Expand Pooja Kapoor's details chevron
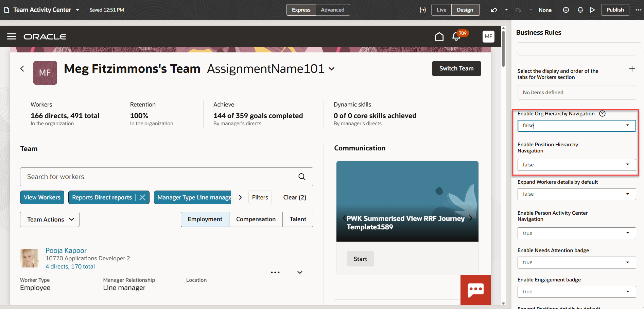Viewport: 644px width, 309px height. pyautogui.click(x=299, y=272)
